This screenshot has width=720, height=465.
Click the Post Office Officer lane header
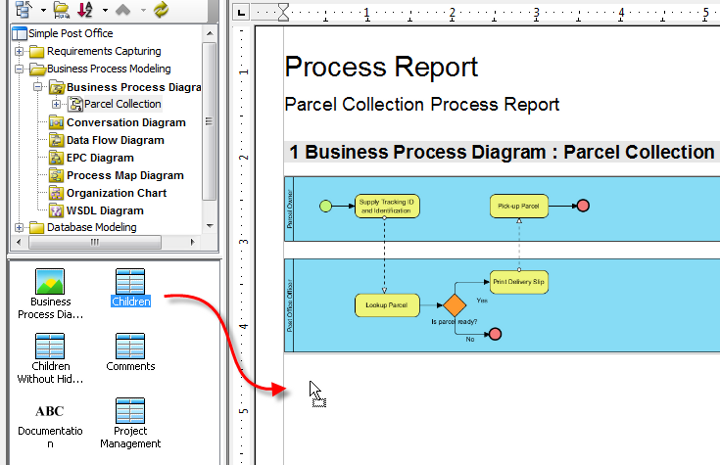[x=289, y=306]
